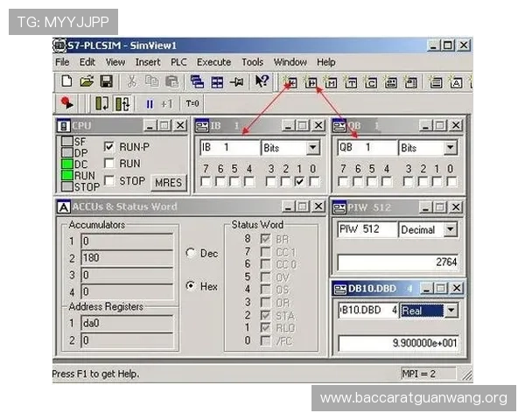The height and width of the screenshot is (420, 525).
Task: Insert a Nesting Stacks view
Action: coord(436,82)
